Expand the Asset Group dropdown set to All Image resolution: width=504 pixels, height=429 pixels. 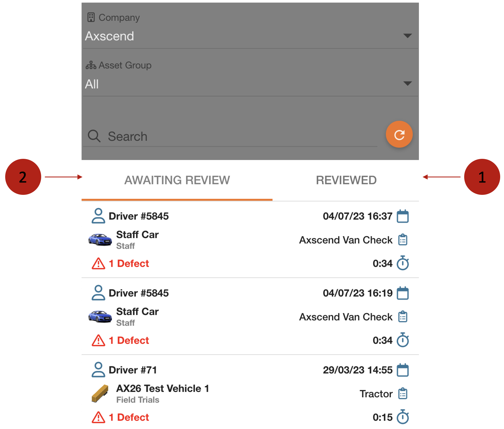pyautogui.click(x=245, y=84)
